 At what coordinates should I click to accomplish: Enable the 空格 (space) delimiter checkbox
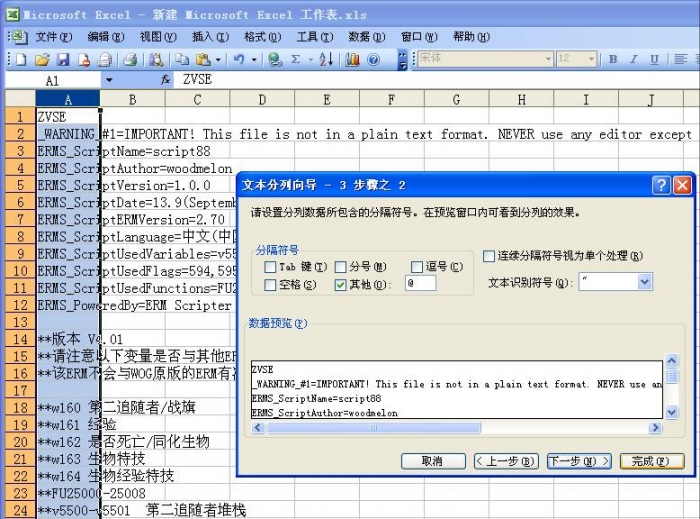(270, 285)
